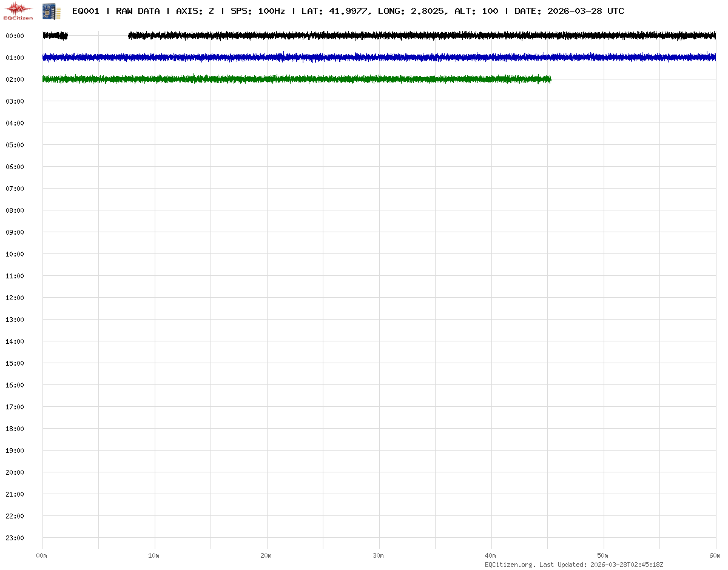Click the EQCitizen red waveform logo
The width and height of the screenshot is (728, 570).
click(x=18, y=10)
